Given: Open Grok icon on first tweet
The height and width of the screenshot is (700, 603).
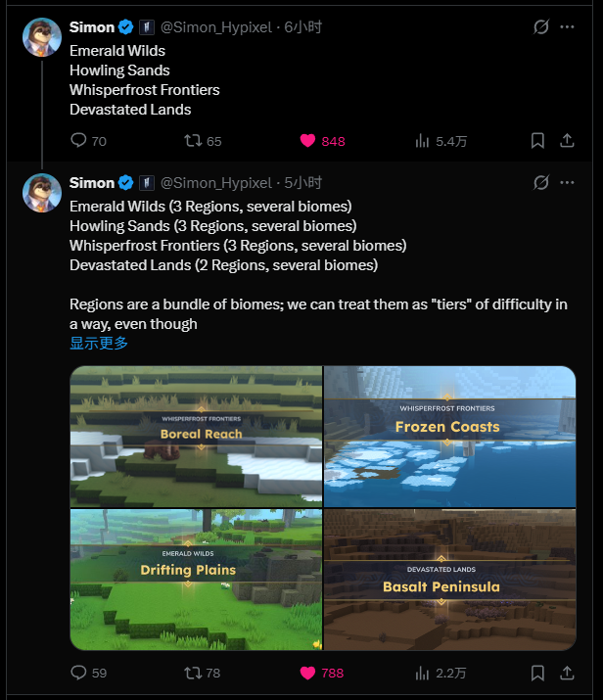Looking at the screenshot, I should click(540, 27).
